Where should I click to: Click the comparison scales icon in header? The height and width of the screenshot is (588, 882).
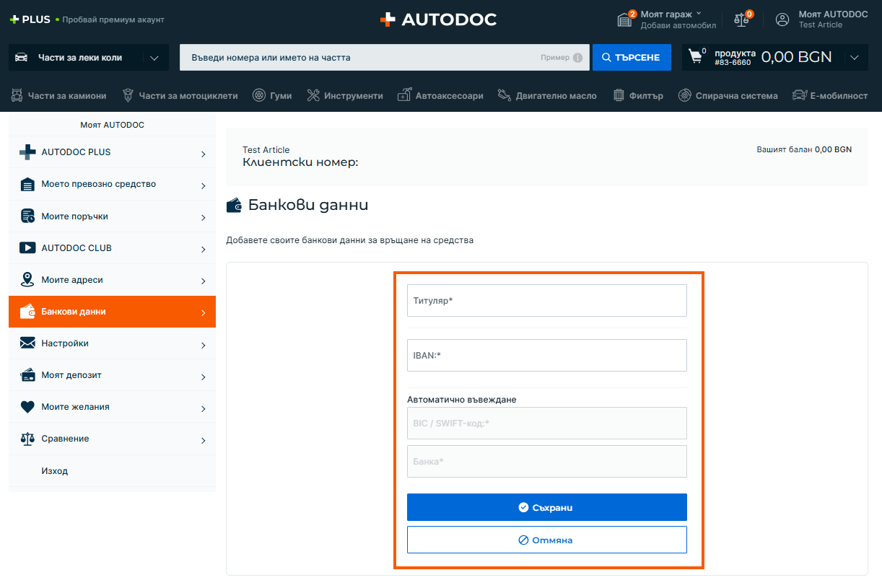point(741,19)
